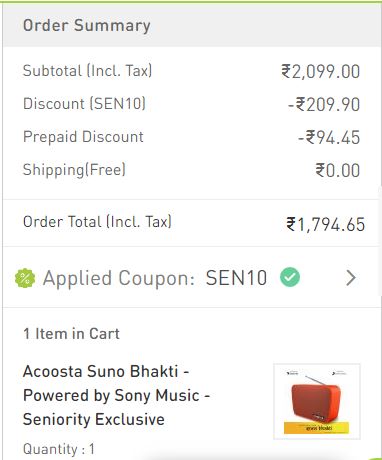The image size is (382, 460).
Task: Click the shipping amount ₹0.00
Action: (x=338, y=170)
